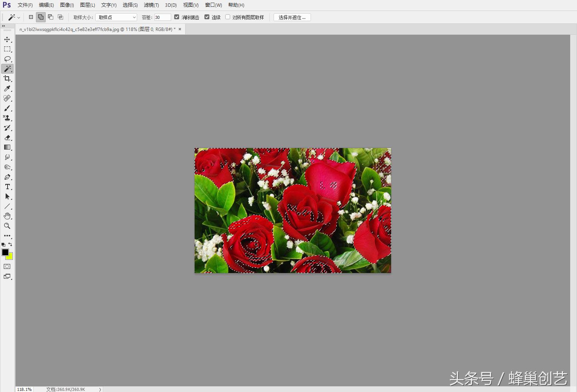Disable the 消除锯齿 checkbox

click(177, 17)
